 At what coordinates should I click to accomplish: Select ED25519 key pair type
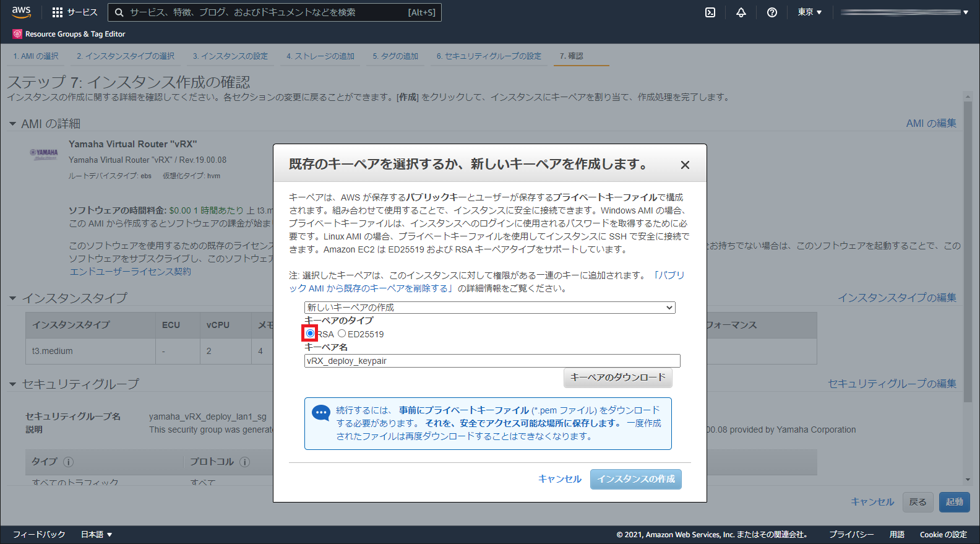click(x=342, y=334)
